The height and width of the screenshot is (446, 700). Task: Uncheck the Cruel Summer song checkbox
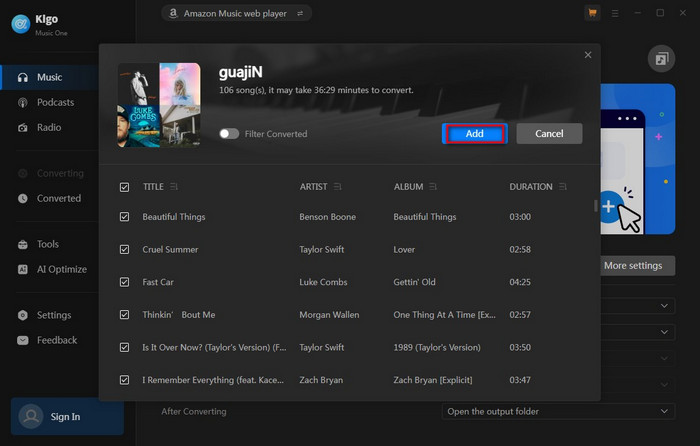(125, 250)
